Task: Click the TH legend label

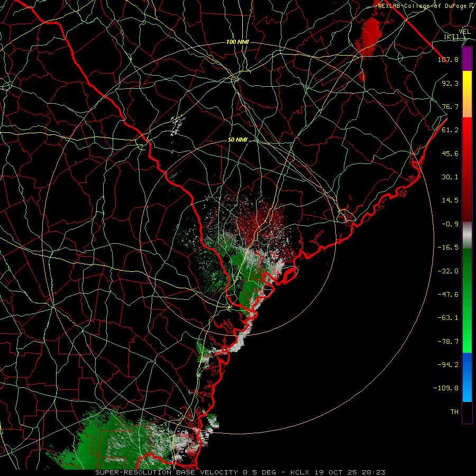Action: pos(454,412)
